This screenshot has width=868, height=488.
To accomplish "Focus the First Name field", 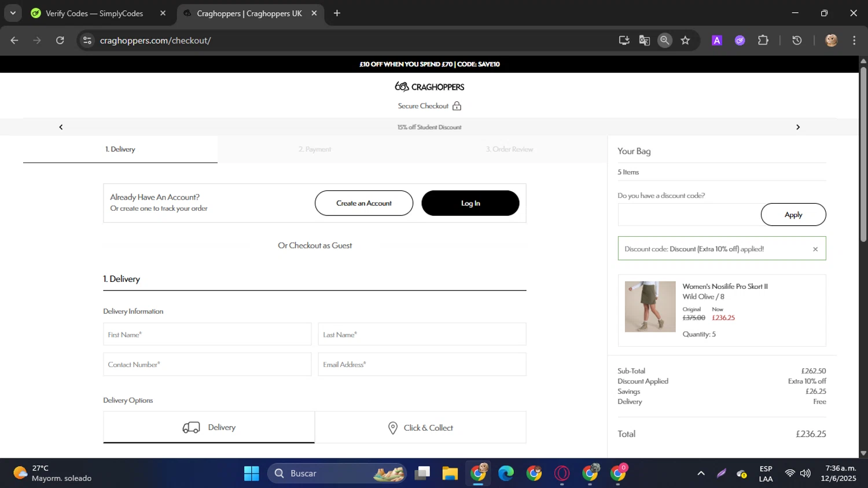I will tap(207, 335).
